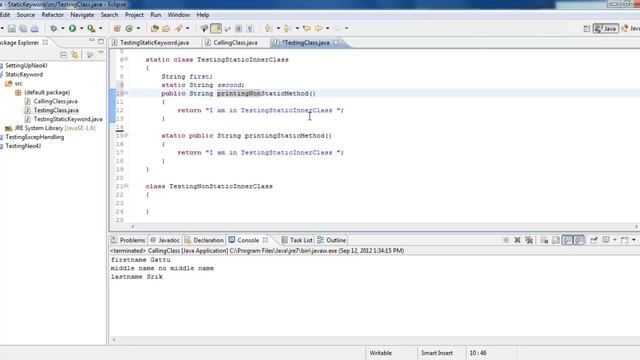Viewport: 640px width, 360px height.
Task: Select SettingUpNeo4J project in explorer
Action: 26,65
